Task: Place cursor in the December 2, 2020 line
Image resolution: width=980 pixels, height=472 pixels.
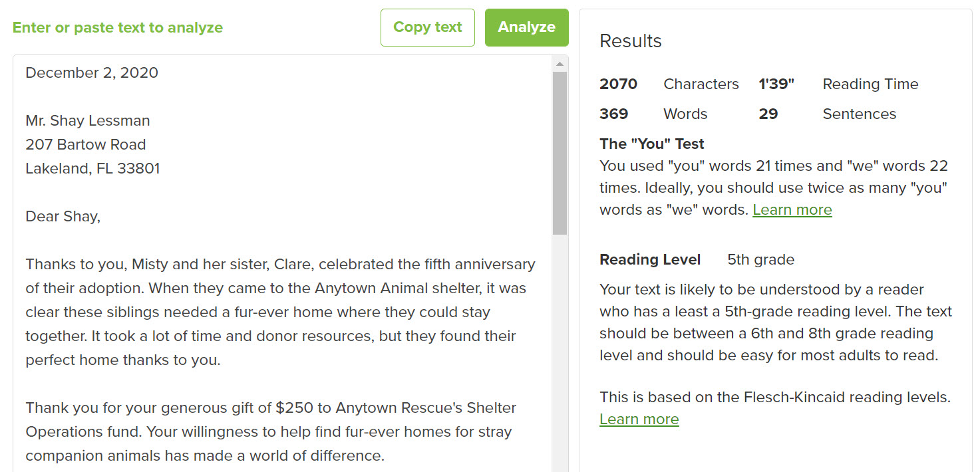Action: click(x=92, y=72)
